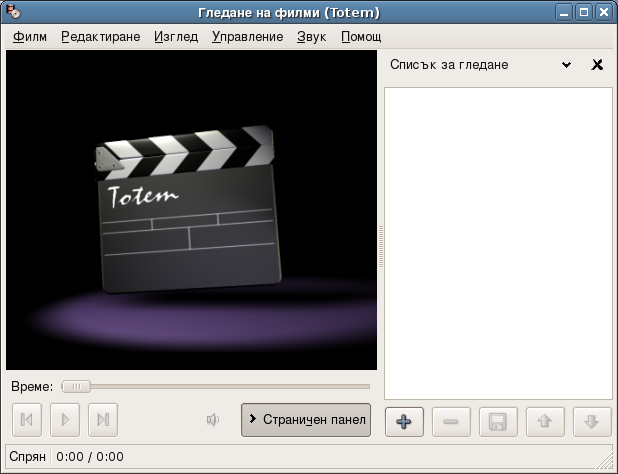The width and height of the screenshot is (618, 474).
Task: Open the Филм menu
Action: pyautogui.click(x=30, y=37)
